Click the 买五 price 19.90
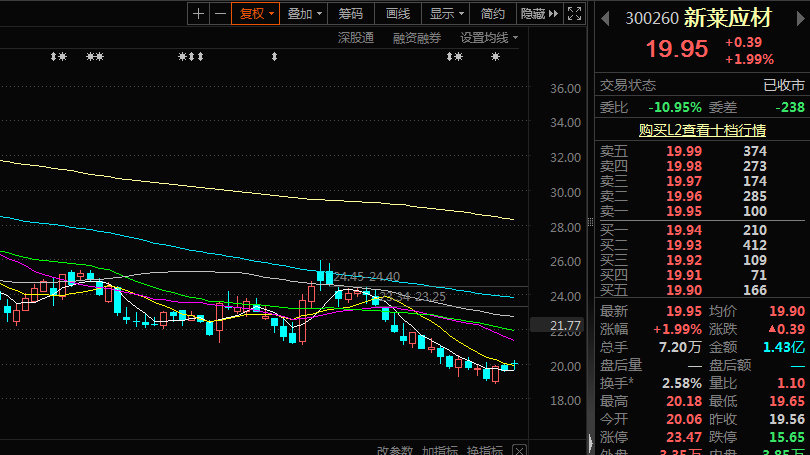Screen dimensions: 810x455 tap(684, 290)
